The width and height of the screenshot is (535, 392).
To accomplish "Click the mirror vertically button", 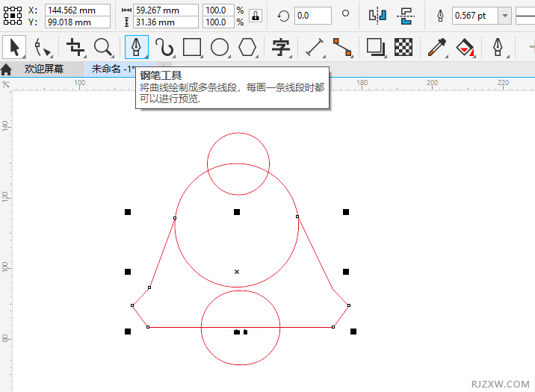I will coord(406,16).
